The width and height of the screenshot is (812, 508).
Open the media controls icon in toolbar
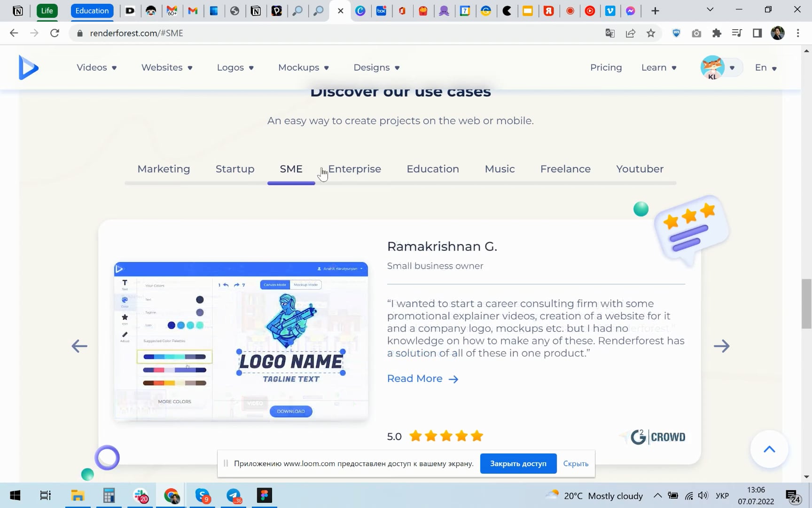[x=737, y=33]
